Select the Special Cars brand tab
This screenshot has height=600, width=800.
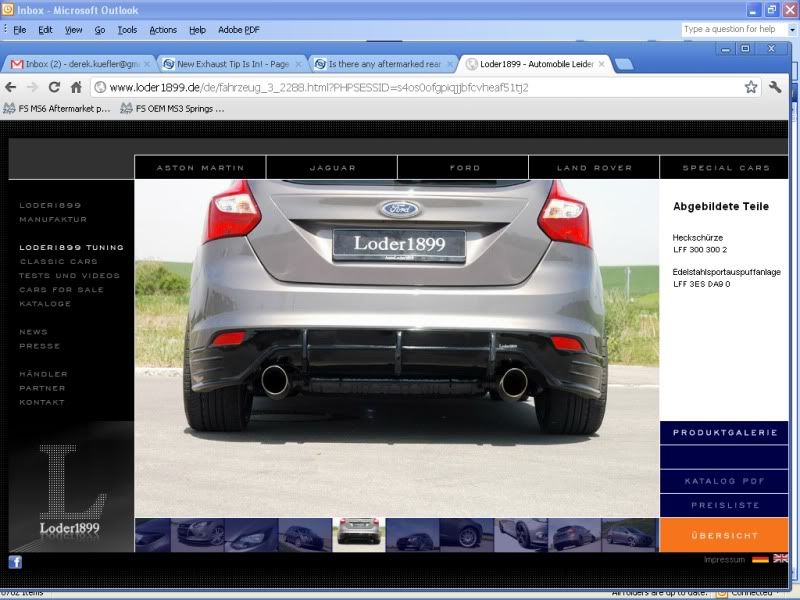(x=725, y=167)
